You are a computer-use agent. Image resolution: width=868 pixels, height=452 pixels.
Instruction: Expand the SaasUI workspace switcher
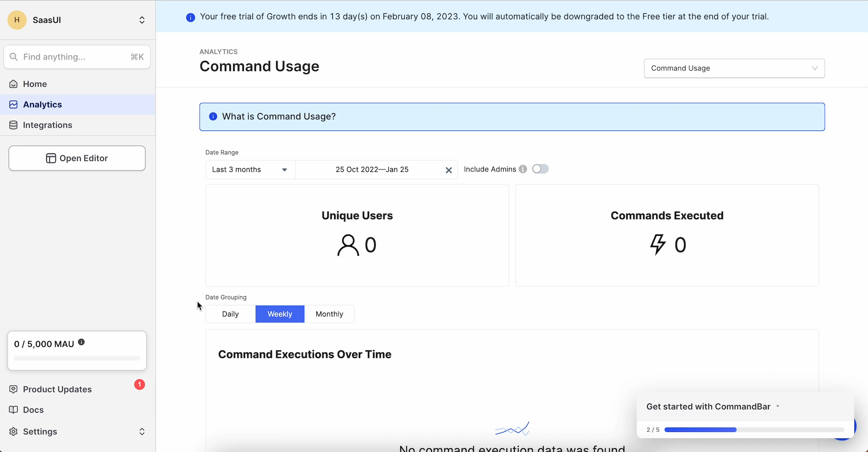142,20
